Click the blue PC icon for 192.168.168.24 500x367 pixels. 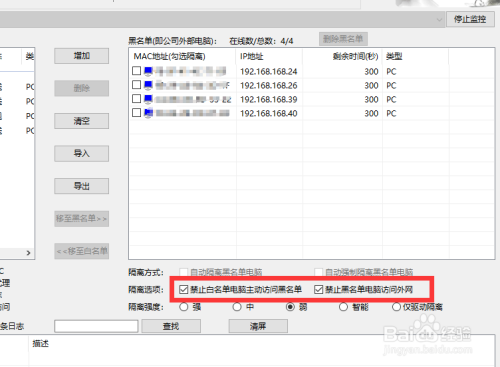click(148, 71)
